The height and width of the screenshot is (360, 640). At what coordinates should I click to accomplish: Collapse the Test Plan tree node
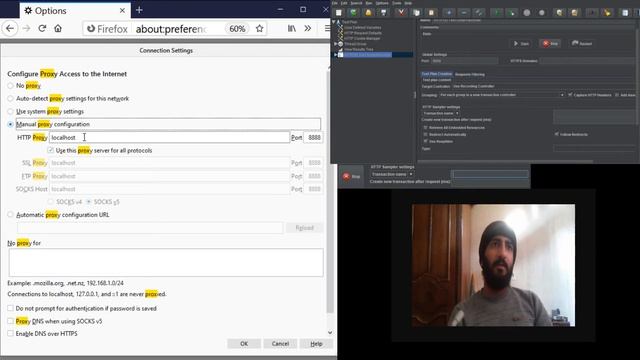point(333,22)
